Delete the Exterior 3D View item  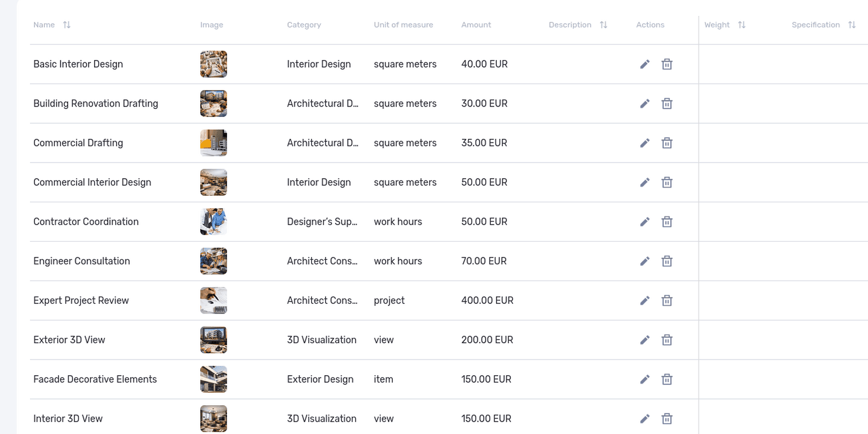click(x=667, y=340)
